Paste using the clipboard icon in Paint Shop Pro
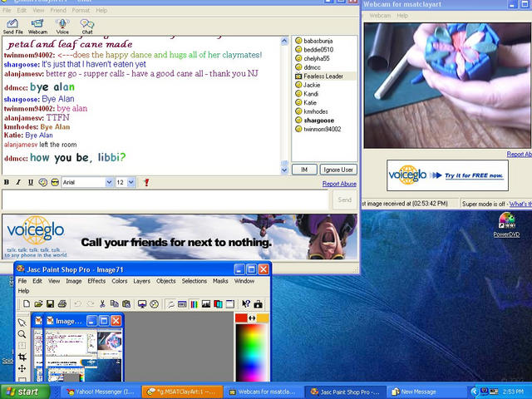The width and height of the screenshot is (532, 399). tap(126, 304)
